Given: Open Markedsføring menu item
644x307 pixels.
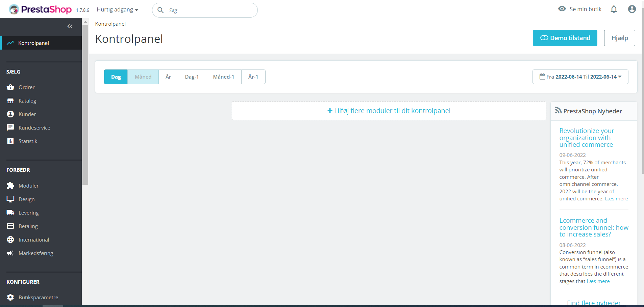Looking at the screenshot, I should tap(41, 253).
